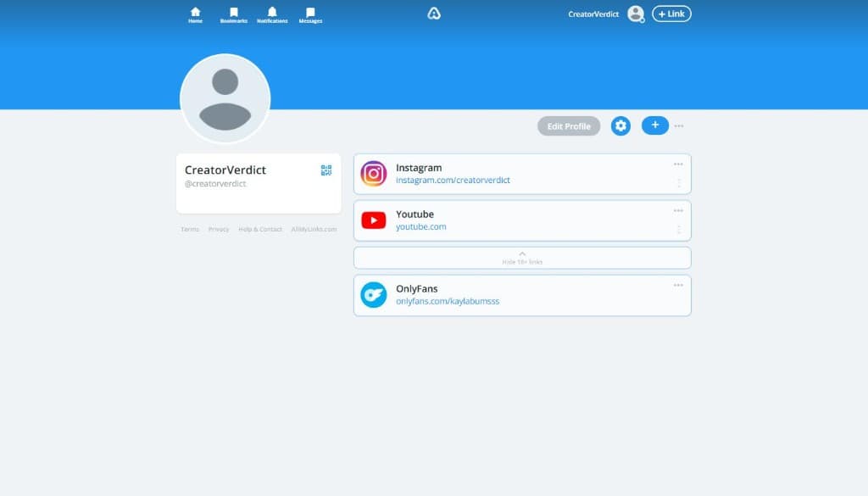Click the large profile picture placeholder

(x=225, y=98)
